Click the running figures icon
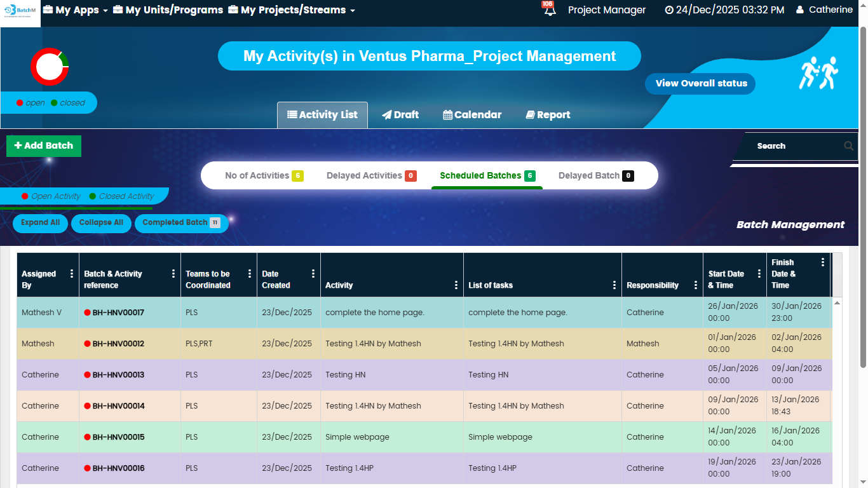This screenshot has width=868, height=488. tap(818, 73)
